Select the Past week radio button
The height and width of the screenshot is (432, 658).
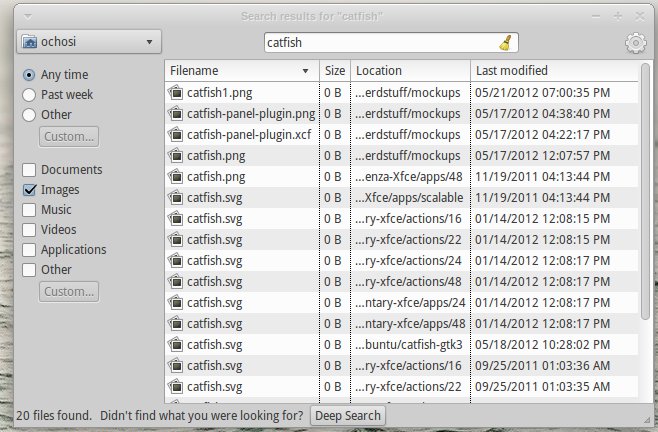pos(29,95)
